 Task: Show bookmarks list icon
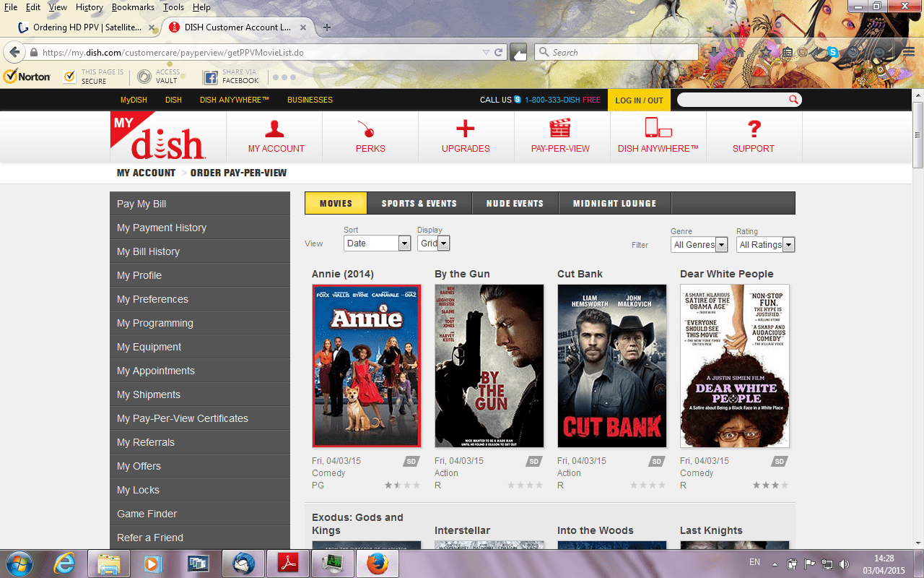(x=787, y=52)
